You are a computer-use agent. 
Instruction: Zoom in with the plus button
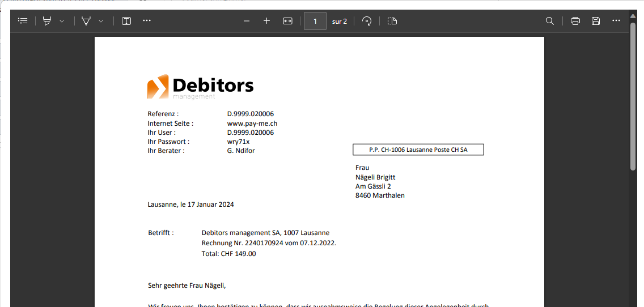pyautogui.click(x=266, y=21)
